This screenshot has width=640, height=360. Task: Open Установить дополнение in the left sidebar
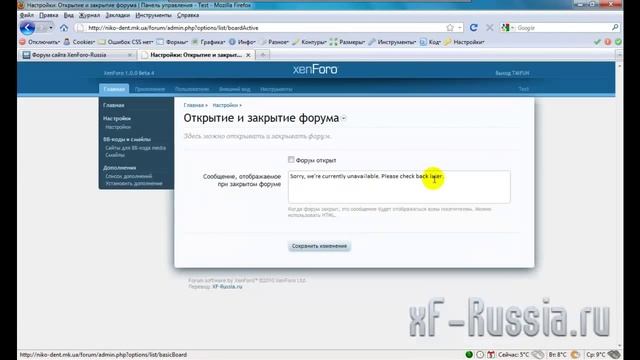134,184
